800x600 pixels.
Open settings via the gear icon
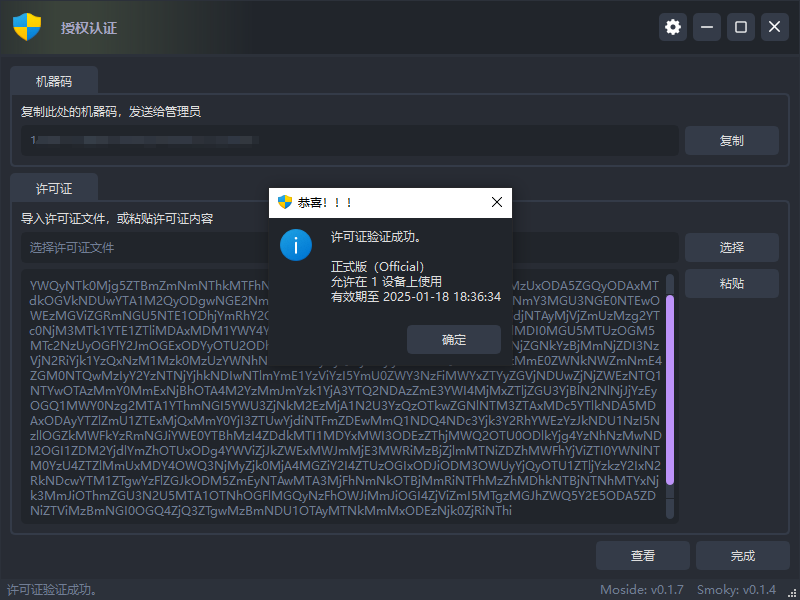click(673, 27)
